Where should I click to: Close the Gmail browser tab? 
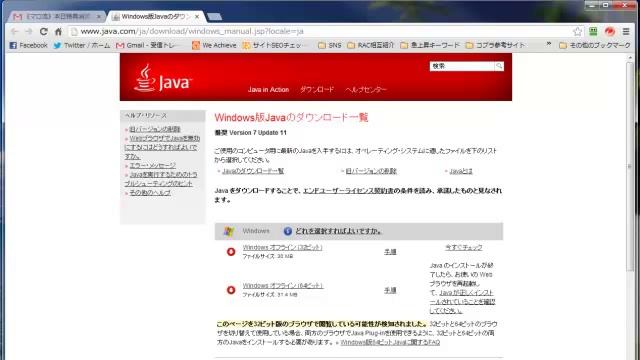click(99, 17)
